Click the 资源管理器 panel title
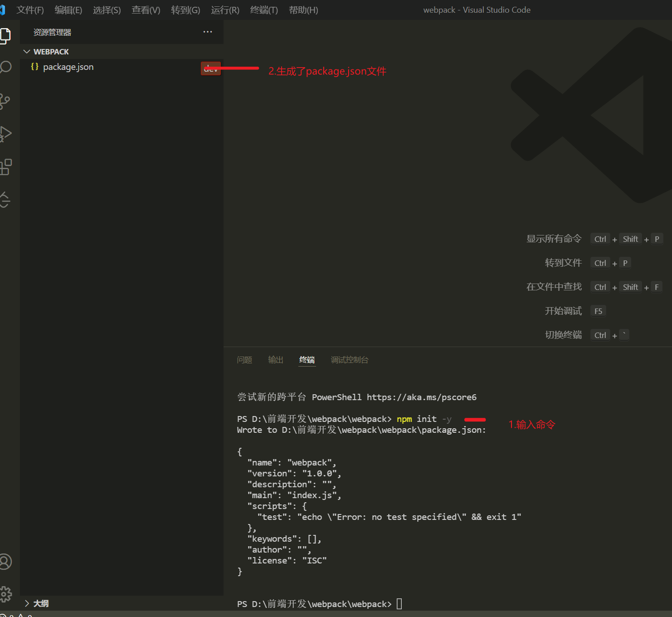 [x=52, y=32]
